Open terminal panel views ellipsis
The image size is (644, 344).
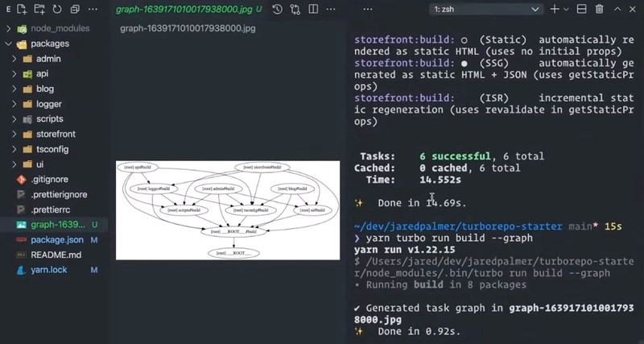pyautogui.click(x=368, y=9)
